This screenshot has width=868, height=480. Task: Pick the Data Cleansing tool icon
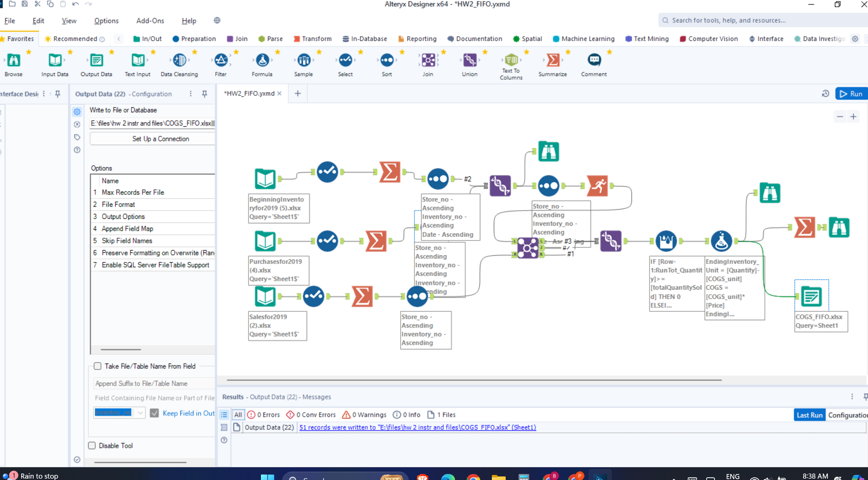(x=179, y=60)
